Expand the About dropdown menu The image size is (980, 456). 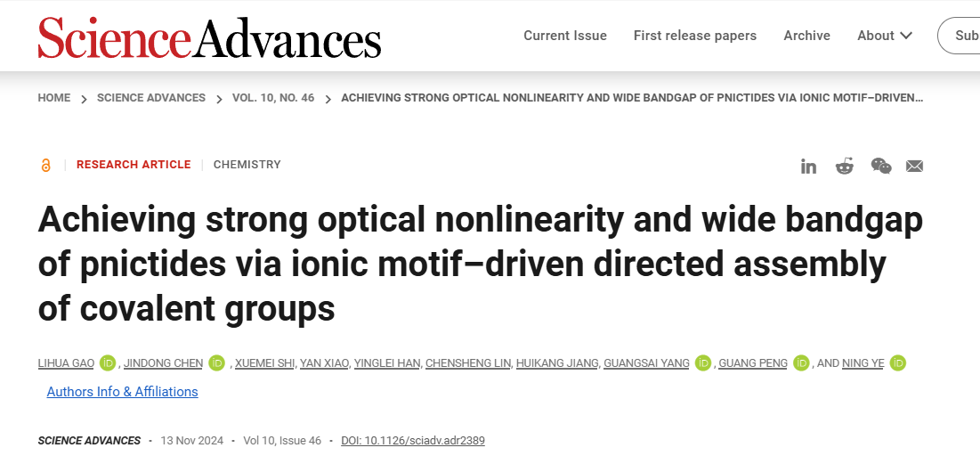pyautogui.click(x=885, y=36)
